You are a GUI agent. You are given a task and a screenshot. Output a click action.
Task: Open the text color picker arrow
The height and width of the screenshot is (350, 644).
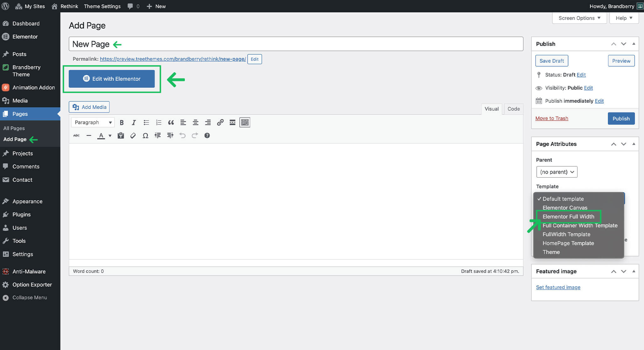(x=110, y=136)
